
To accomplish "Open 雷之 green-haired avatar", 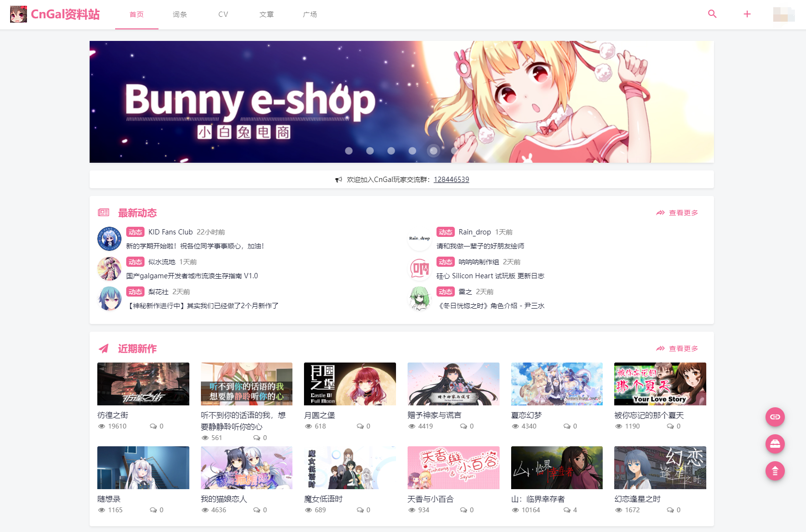I will [x=420, y=298].
